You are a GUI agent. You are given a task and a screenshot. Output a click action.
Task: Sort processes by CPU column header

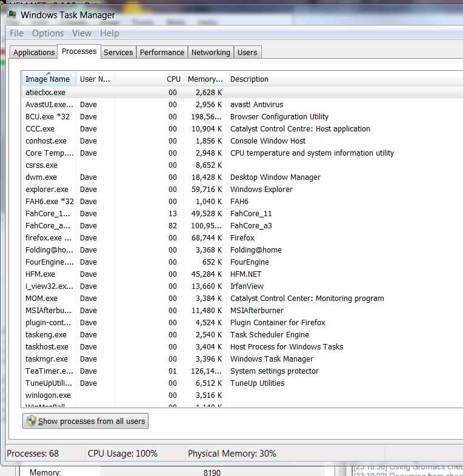pos(173,79)
